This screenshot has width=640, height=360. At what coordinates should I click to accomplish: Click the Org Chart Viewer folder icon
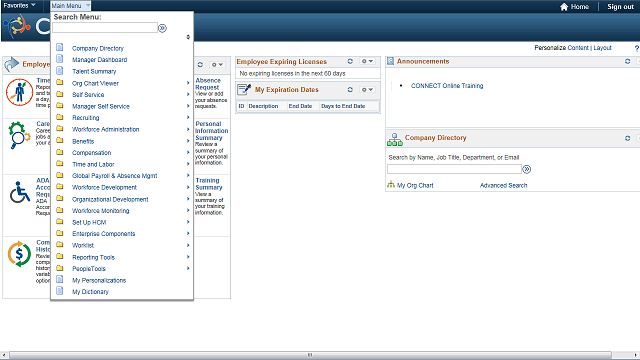[x=60, y=82]
